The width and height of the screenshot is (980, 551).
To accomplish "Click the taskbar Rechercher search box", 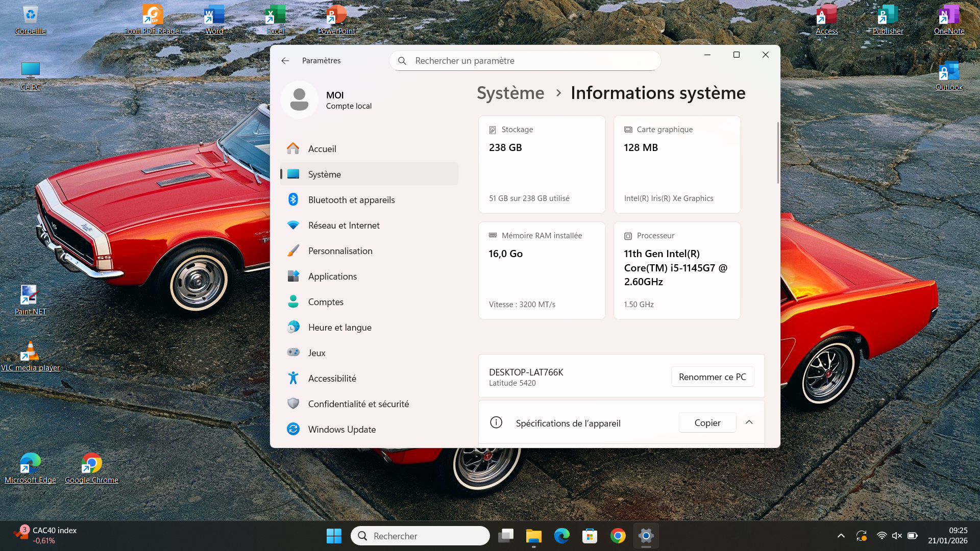I will point(420,536).
